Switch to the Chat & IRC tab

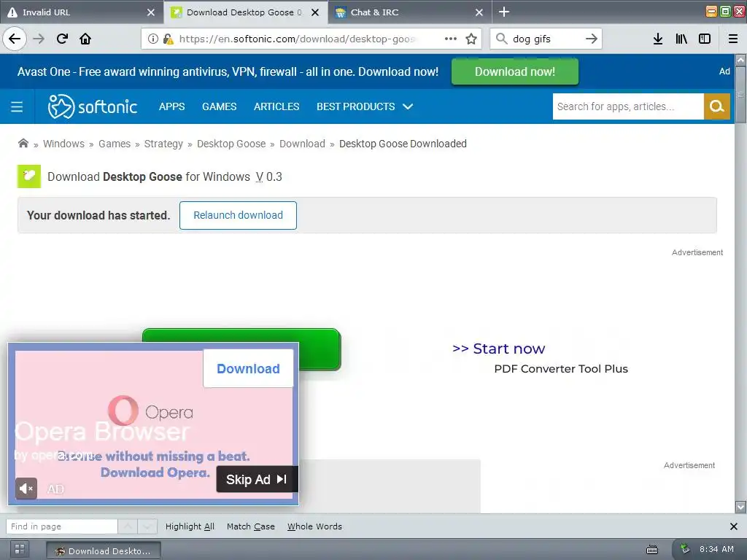coord(410,12)
